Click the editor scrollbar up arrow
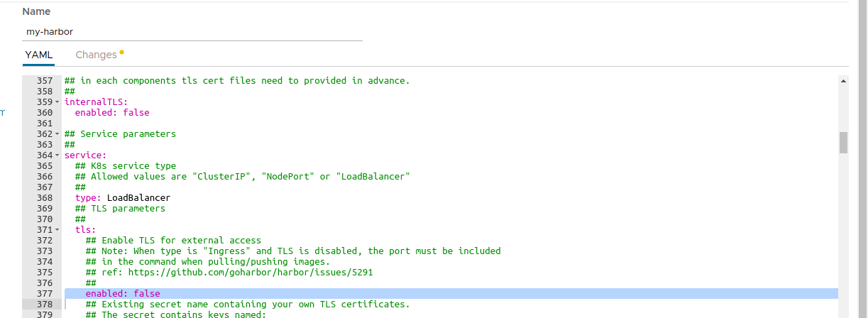Screen dimensions: 868x318 pyautogui.click(x=843, y=81)
